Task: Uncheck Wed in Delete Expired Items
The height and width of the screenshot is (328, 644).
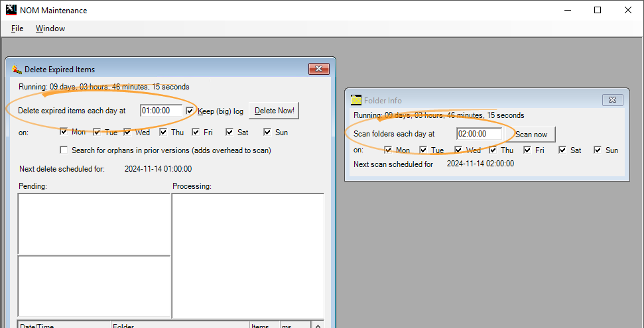Action: coord(127,132)
